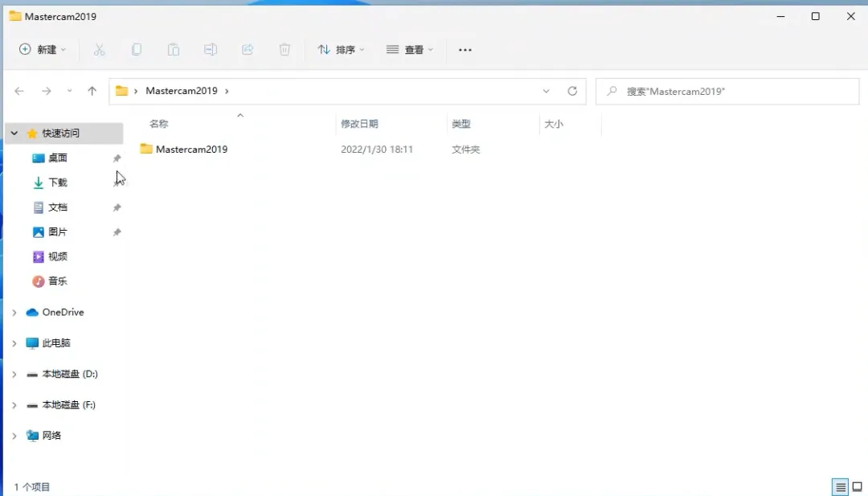Select the Mastercam2019 folder icon in list
The height and width of the screenshot is (496, 868).
click(x=146, y=149)
